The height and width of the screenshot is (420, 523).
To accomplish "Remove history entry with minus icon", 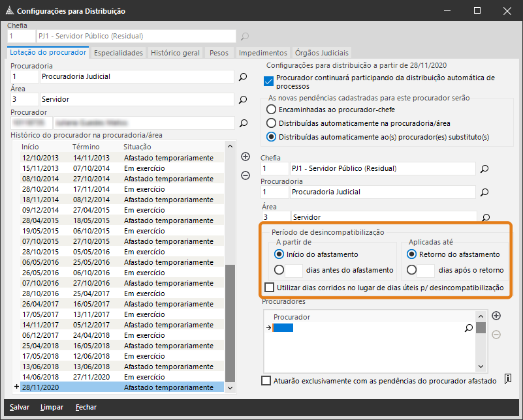I will pos(246,175).
